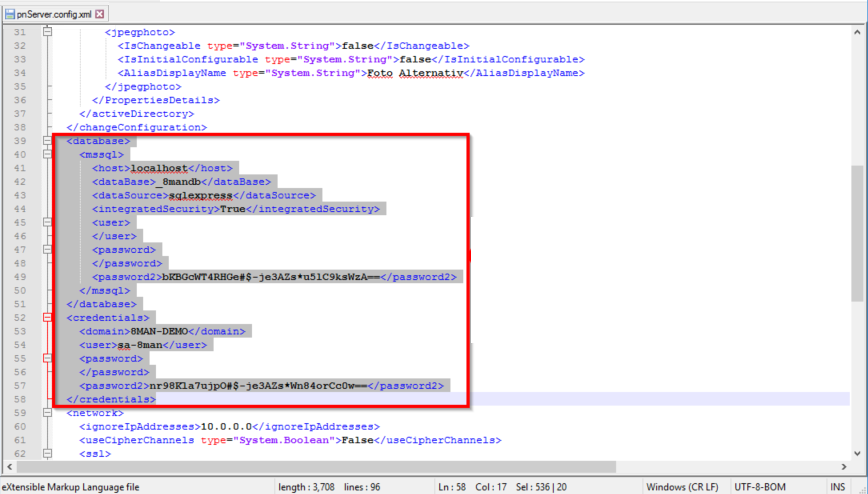
Task: Click the horizontal scrollbar left arrow
Action: 8,468
